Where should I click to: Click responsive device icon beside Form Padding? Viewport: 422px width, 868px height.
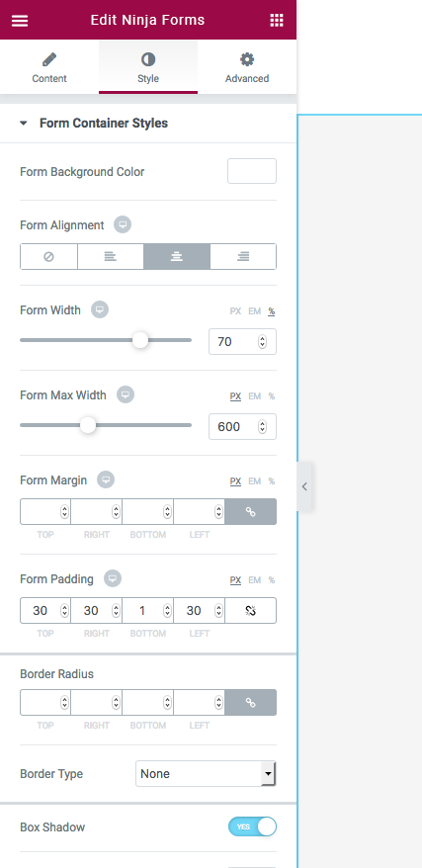tap(113, 579)
